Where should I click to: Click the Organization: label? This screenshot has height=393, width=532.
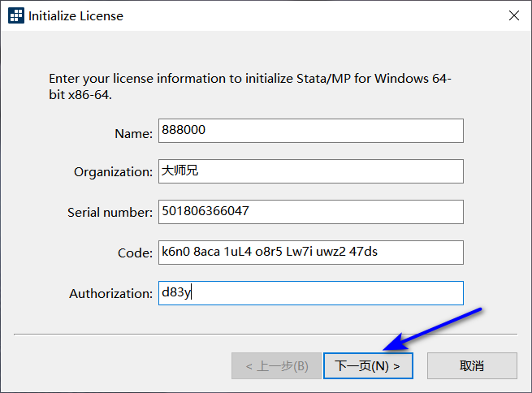click(114, 172)
